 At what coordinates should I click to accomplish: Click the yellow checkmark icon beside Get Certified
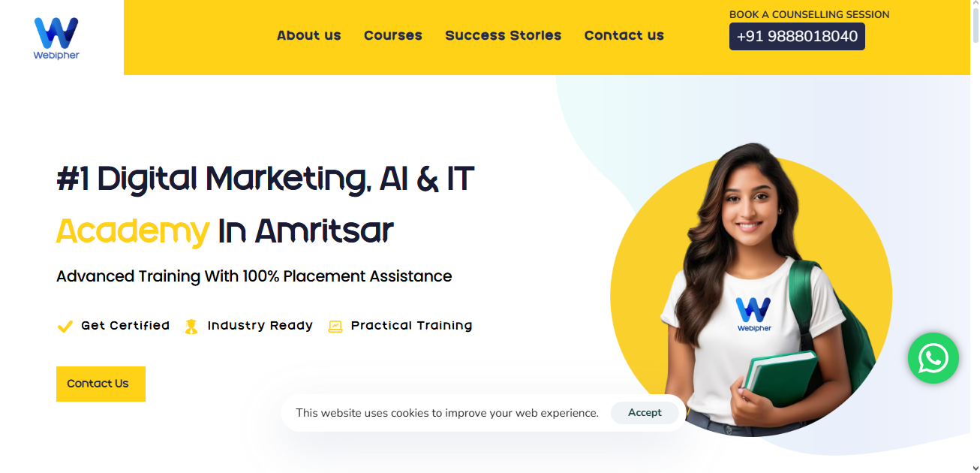[65, 327]
